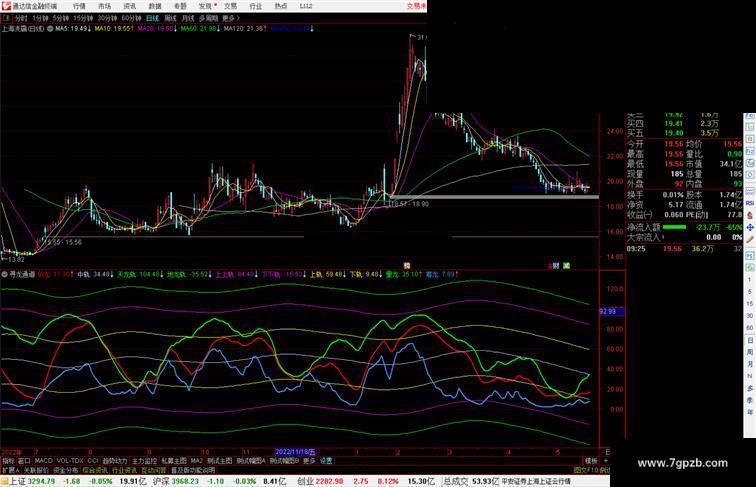
Task: Click the 创业 index value 2282.90
Action: coord(330,481)
